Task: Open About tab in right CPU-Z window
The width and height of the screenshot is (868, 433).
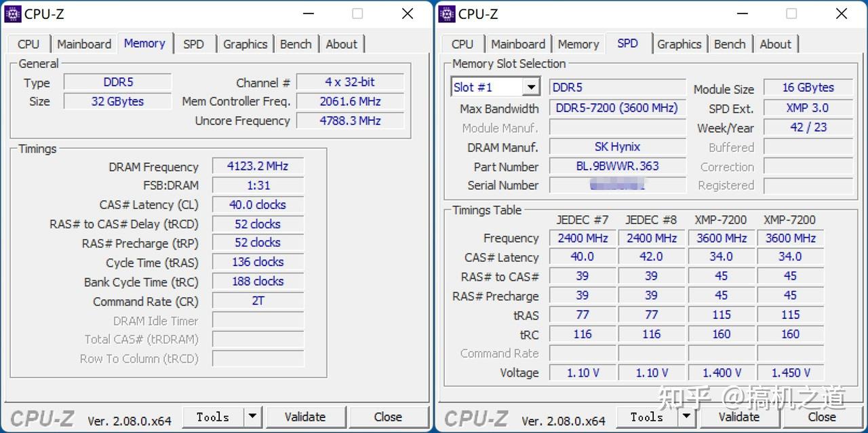Action: [x=775, y=44]
